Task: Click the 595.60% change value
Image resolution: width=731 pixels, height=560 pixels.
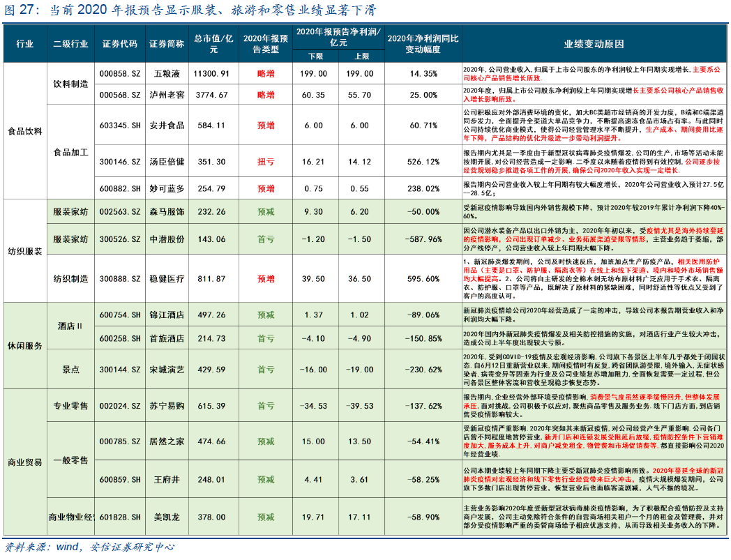Action: point(423,279)
